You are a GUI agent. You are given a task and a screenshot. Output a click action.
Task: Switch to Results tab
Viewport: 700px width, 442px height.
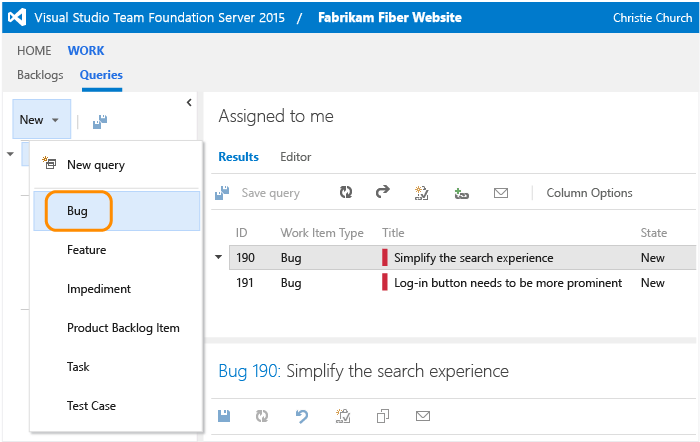[238, 157]
